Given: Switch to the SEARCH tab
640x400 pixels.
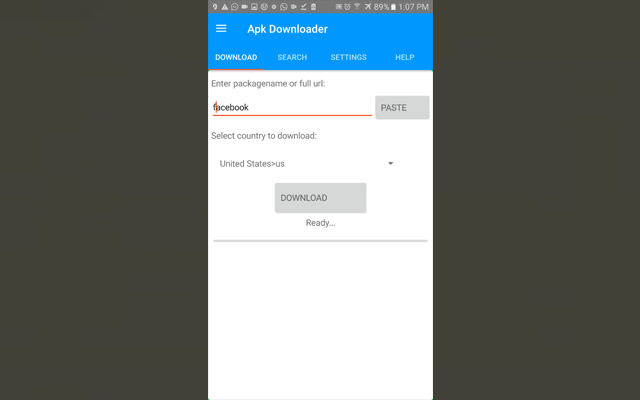Looking at the screenshot, I should click(292, 57).
